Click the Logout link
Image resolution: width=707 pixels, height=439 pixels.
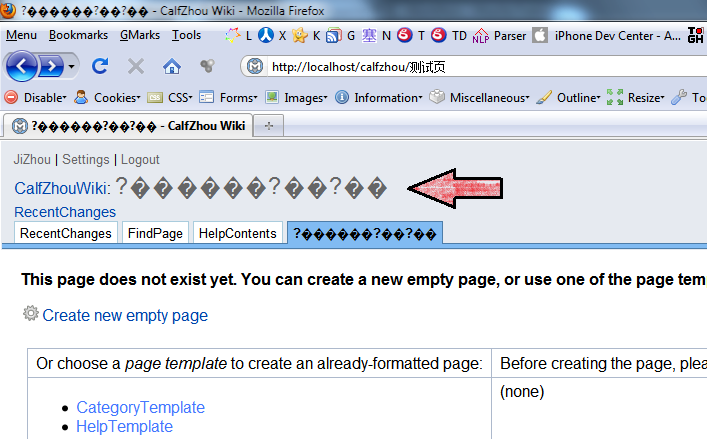click(140, 159)
